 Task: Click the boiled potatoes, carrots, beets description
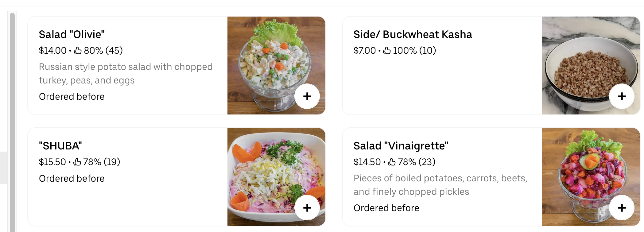[440, 185]
